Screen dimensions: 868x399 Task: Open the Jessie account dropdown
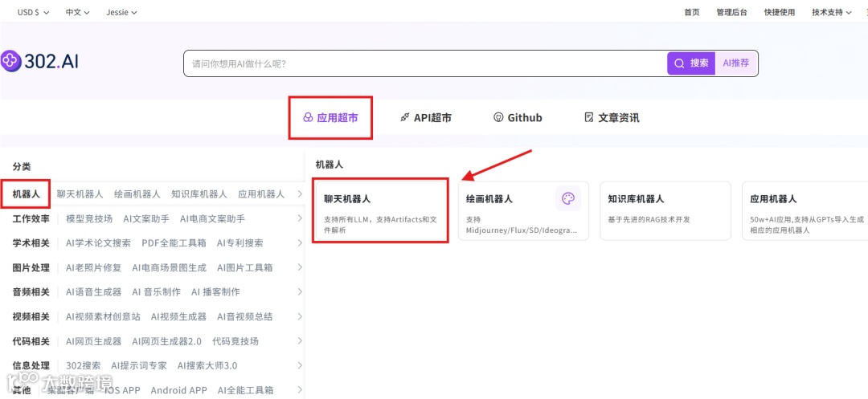[122, 12]
